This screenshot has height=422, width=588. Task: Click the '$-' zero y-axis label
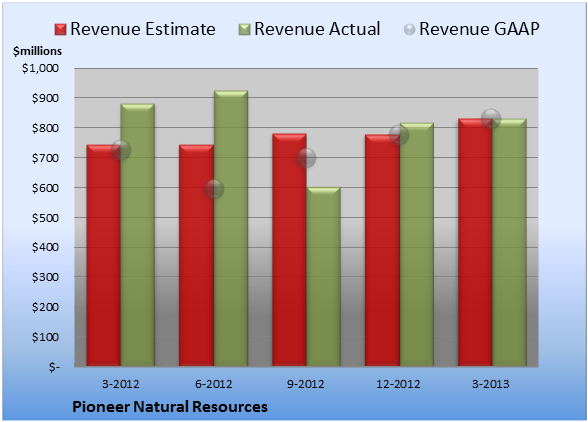pos(54,367)
